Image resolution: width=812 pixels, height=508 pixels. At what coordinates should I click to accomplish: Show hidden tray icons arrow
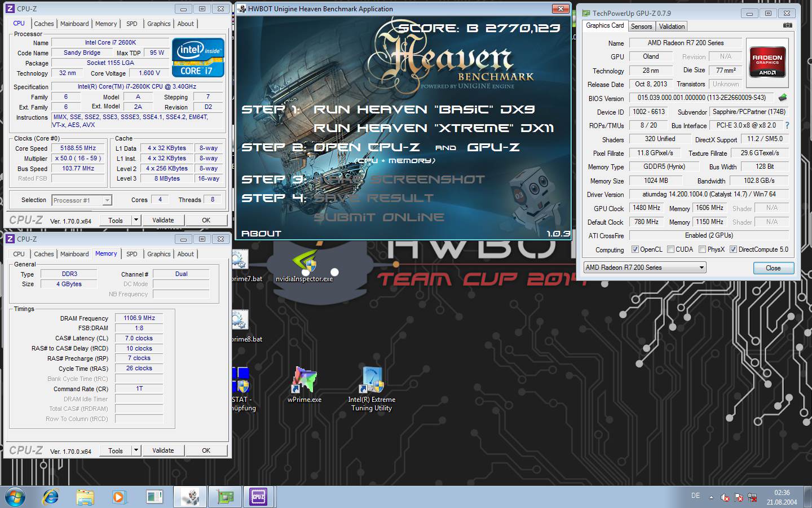710,497
